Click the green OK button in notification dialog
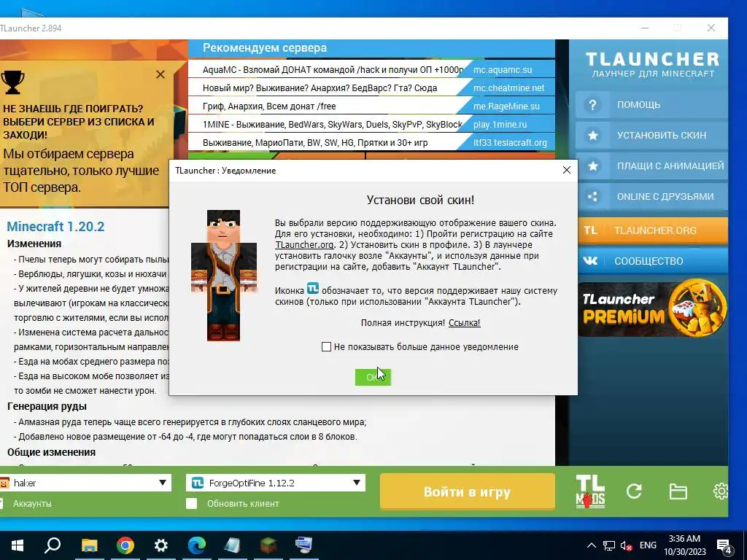This screenshot has height=560, width=747. 373,377
